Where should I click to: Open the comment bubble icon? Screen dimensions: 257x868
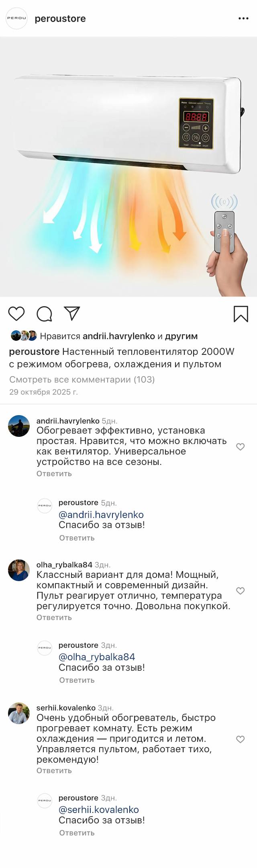[x=44, y=314]
